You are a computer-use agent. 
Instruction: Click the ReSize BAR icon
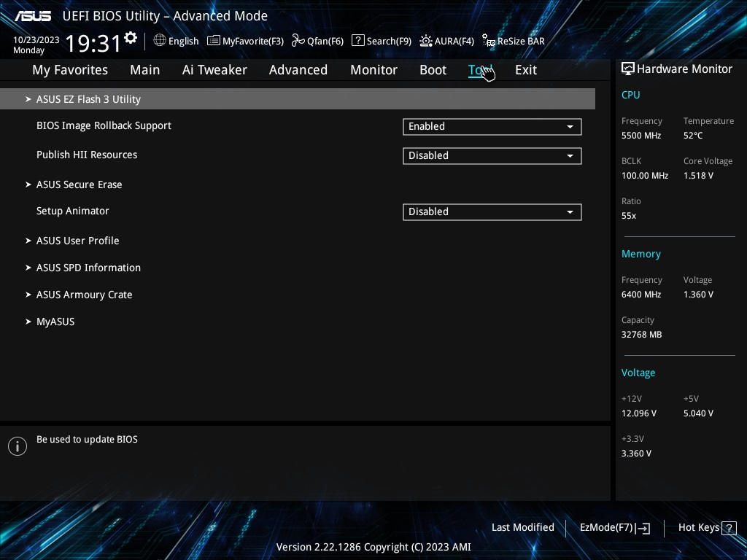pyautogui.click(x=488, y=41)
